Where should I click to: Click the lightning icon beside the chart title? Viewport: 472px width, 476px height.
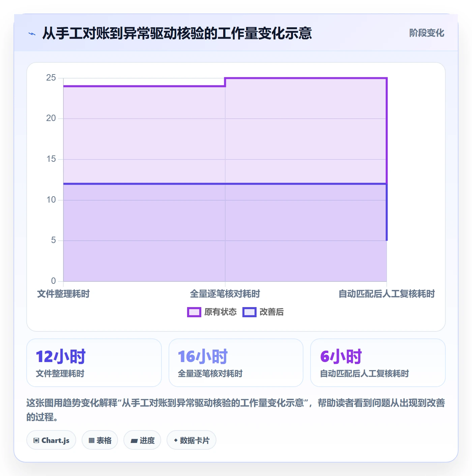pos(32,34)
